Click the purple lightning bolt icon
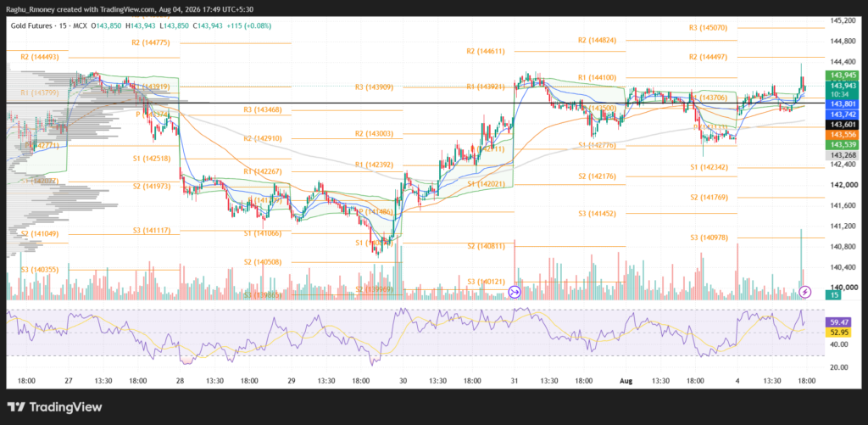The image size is (868, 425). pos(806,292)
